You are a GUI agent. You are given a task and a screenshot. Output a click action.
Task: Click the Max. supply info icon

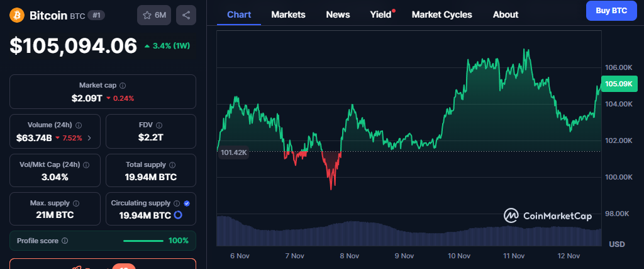(76, 203)
